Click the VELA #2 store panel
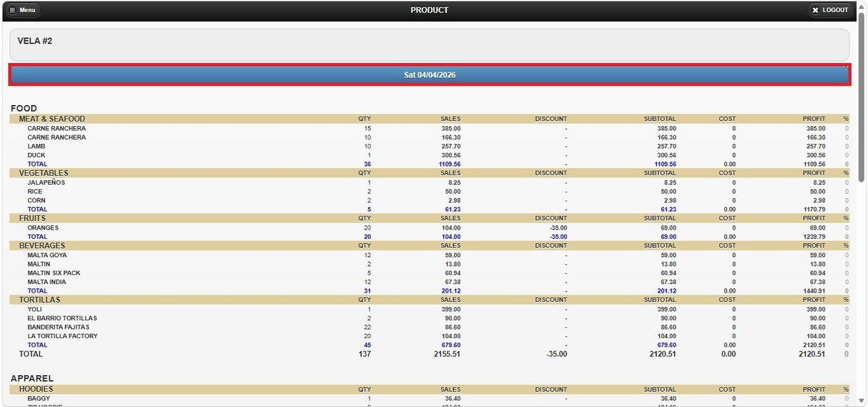 coord(430,45)
